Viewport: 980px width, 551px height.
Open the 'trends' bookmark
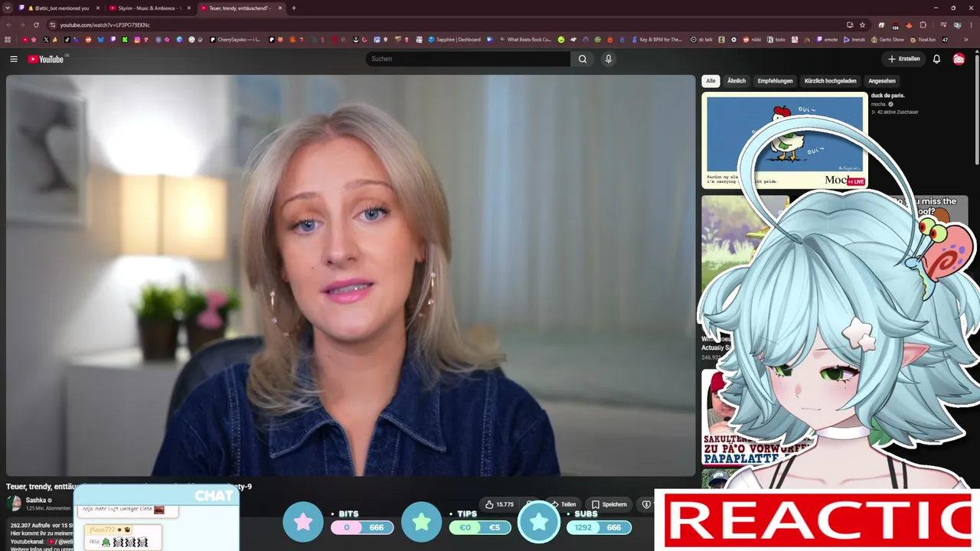click(x=854, y=39)
